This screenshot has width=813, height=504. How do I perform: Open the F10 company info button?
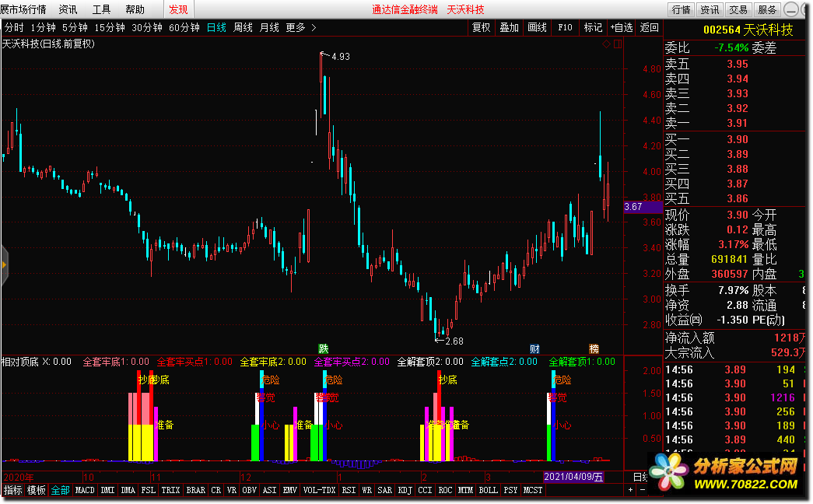[x=565, y=27]
